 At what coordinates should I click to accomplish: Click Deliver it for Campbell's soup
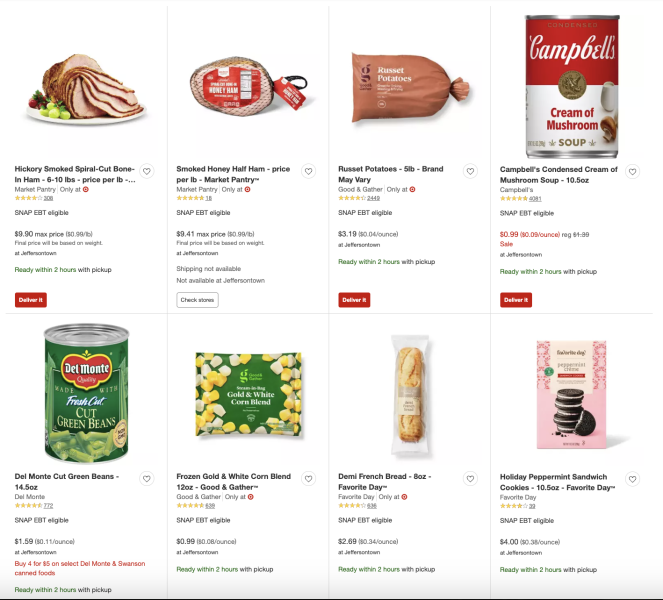pyautogui.click(x=516, y=299)
